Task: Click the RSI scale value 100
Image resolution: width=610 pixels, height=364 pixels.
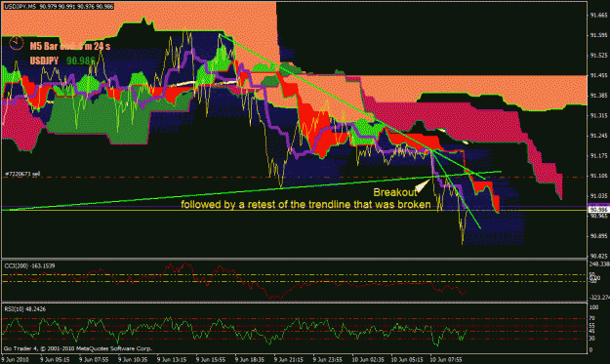Action: pos(594,307)
